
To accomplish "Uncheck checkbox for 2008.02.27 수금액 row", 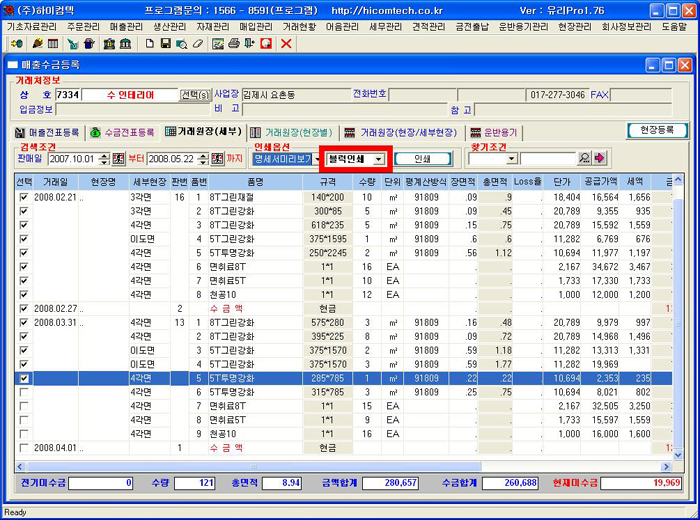I will point(24,308).
